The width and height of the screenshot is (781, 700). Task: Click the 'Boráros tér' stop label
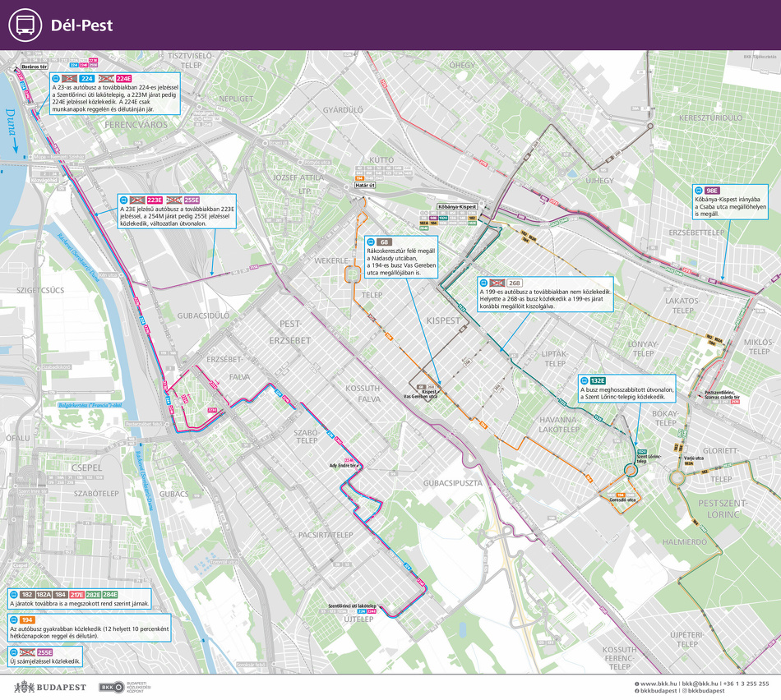35,67
